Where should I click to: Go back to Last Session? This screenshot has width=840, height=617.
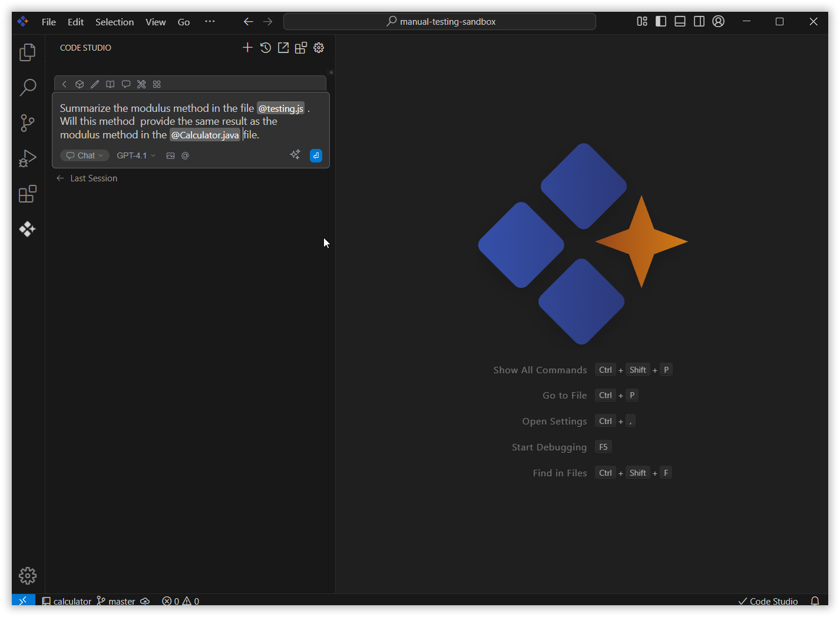tap(87, 178)
